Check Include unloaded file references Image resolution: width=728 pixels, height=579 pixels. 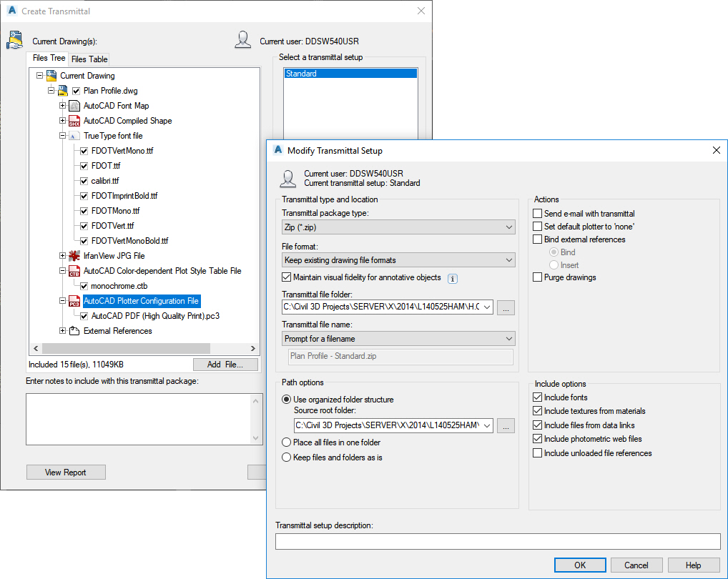pyautogui.click(x=537, y=453)
